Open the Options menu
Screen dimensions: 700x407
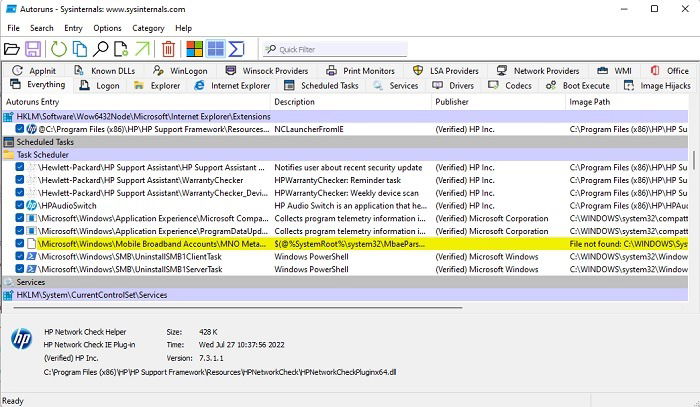pyautogui.click(x=107, y=28)
